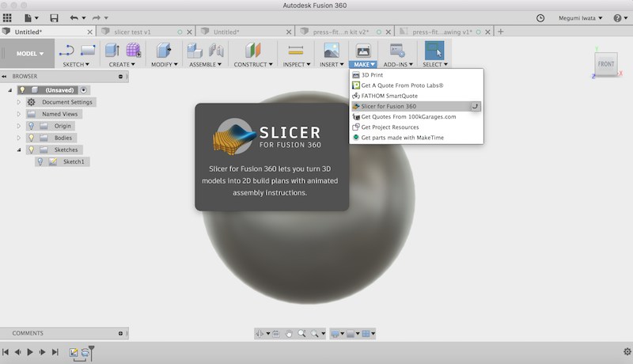Viewport: 633px width, 364px height.
Task: Expand the Comments panel button
Action: 120,333
